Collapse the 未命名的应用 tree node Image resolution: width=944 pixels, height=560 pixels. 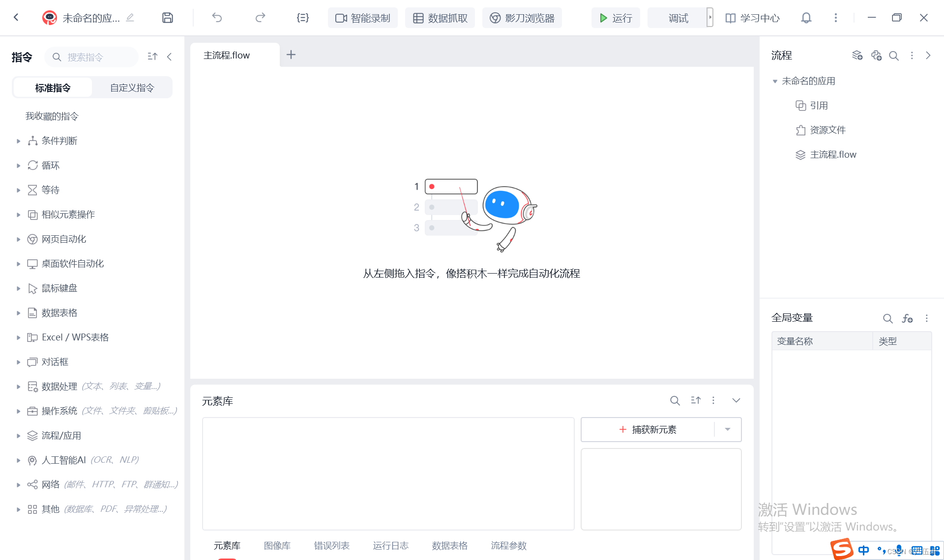pyautogui.click(x=775, y=82)
